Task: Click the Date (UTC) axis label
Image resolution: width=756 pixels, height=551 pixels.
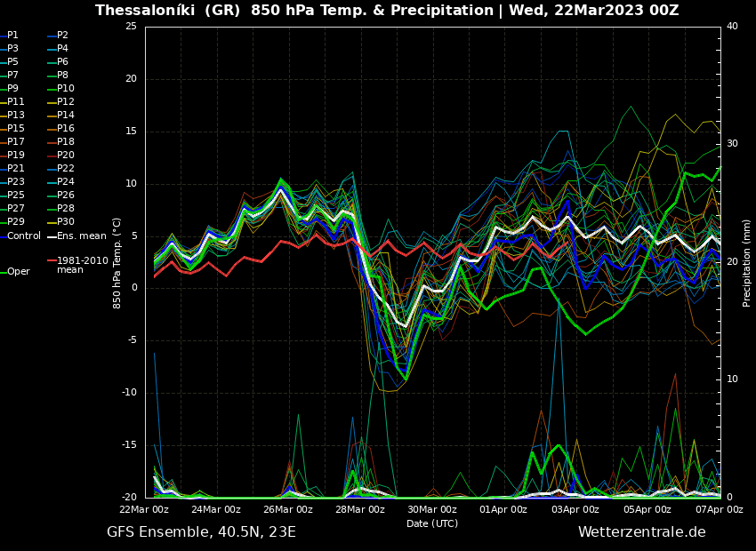Action: click(x=432, y=523)
